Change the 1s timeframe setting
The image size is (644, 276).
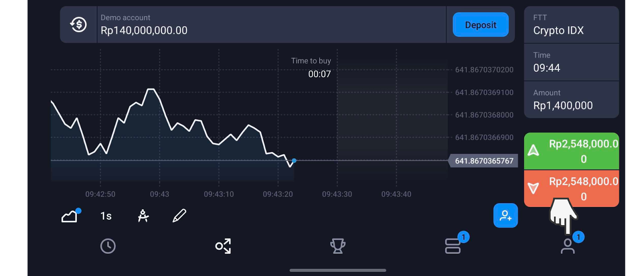click(106, 216)
